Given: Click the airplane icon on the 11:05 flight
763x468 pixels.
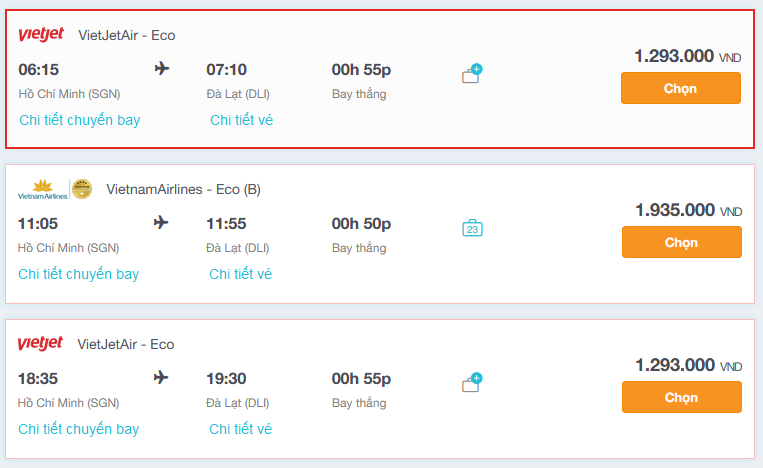Looking at the screenshot, I should coord(161,223).
